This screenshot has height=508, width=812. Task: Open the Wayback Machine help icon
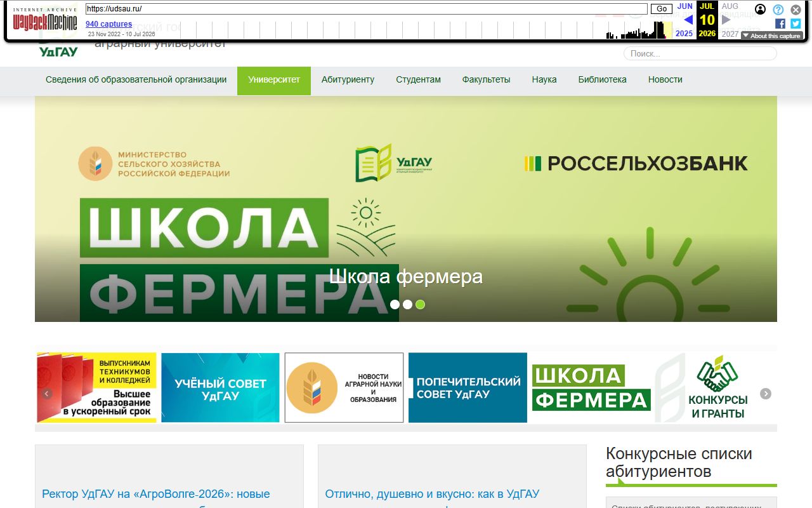pos(778,10)
